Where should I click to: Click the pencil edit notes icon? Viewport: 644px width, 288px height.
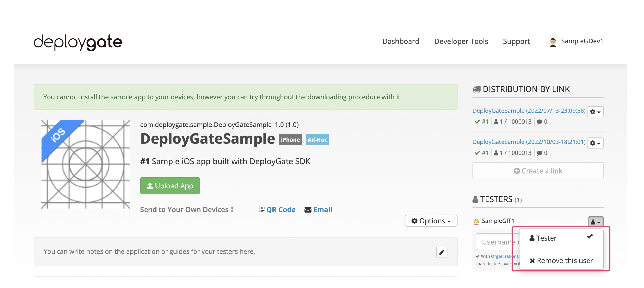coord(442,252)
